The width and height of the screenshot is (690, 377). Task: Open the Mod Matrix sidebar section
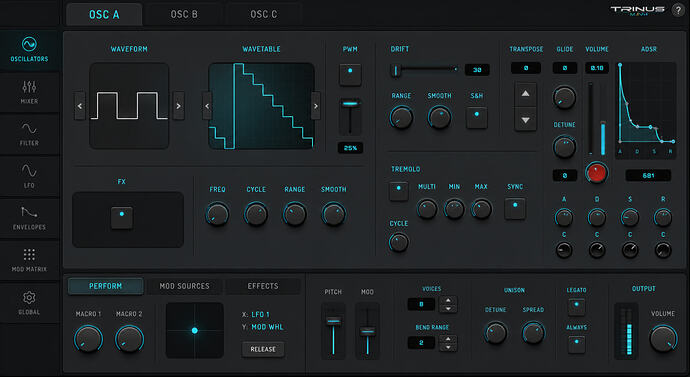[29, 260]
